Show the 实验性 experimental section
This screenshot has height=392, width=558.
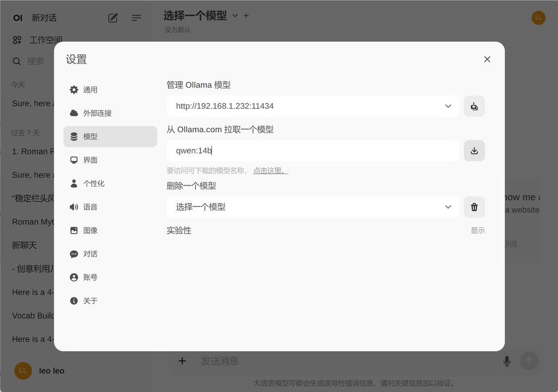tap(477, 230)
